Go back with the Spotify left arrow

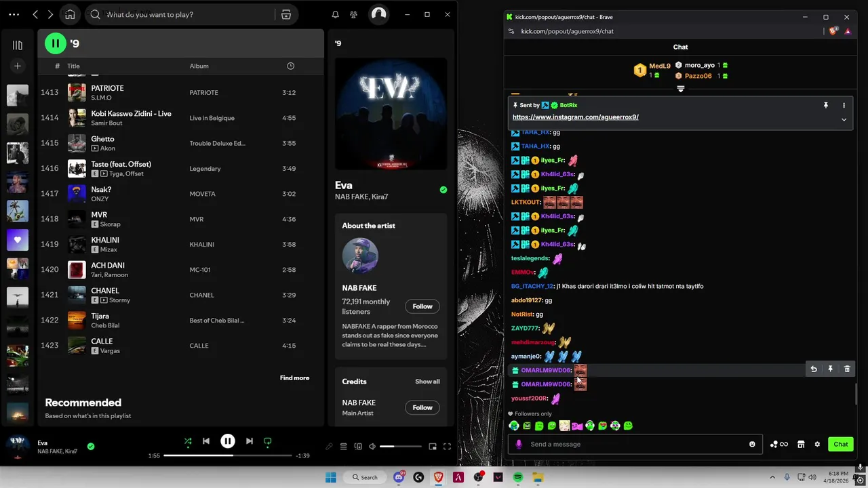coord(35,14)
